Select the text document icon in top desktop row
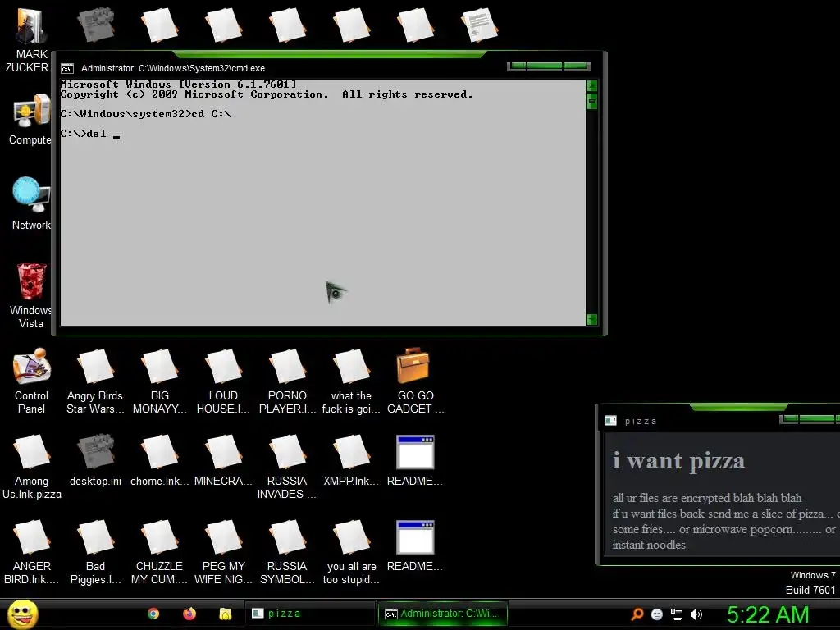 pos(479,24)
